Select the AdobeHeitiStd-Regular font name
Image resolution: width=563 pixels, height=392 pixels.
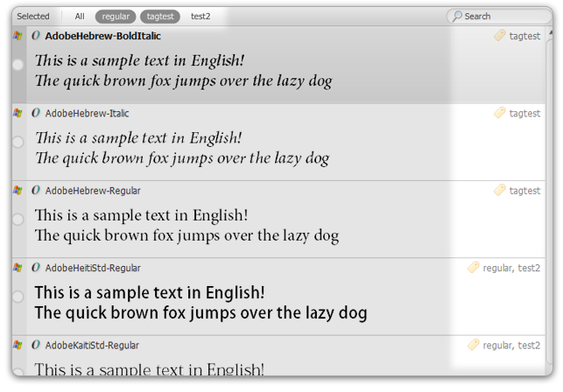93,268
